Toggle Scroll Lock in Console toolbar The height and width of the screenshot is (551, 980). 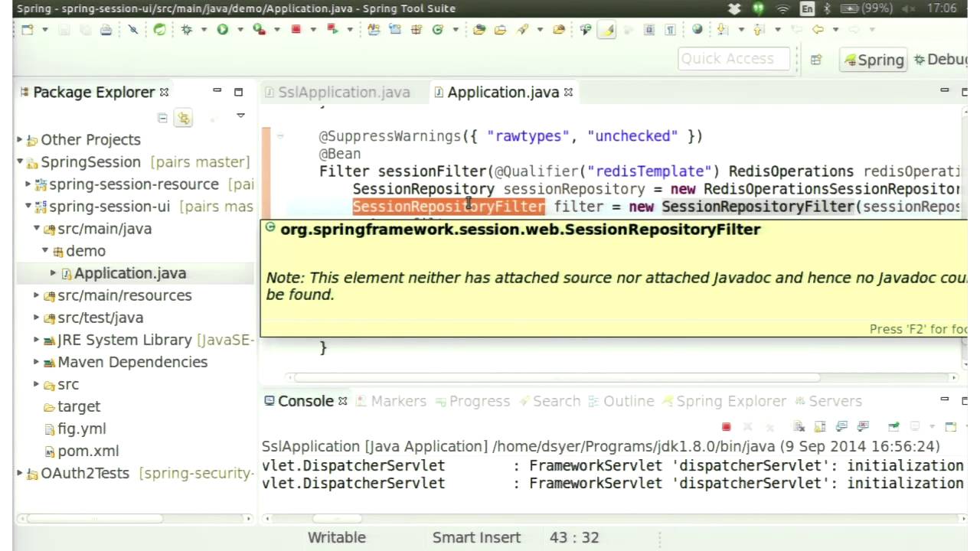coord(820,426)
